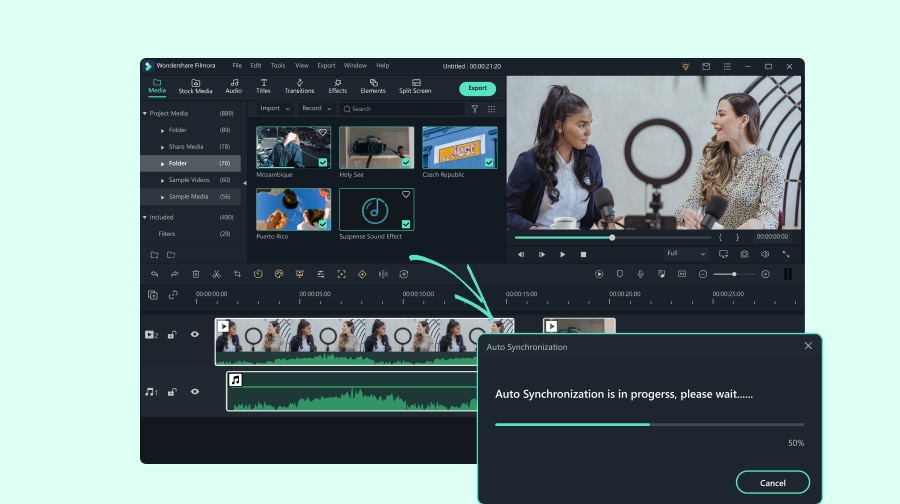Toggle the Czech Republic clip checkmark
900x504 pixels.
pyautogui.click(x=489, y=162)
